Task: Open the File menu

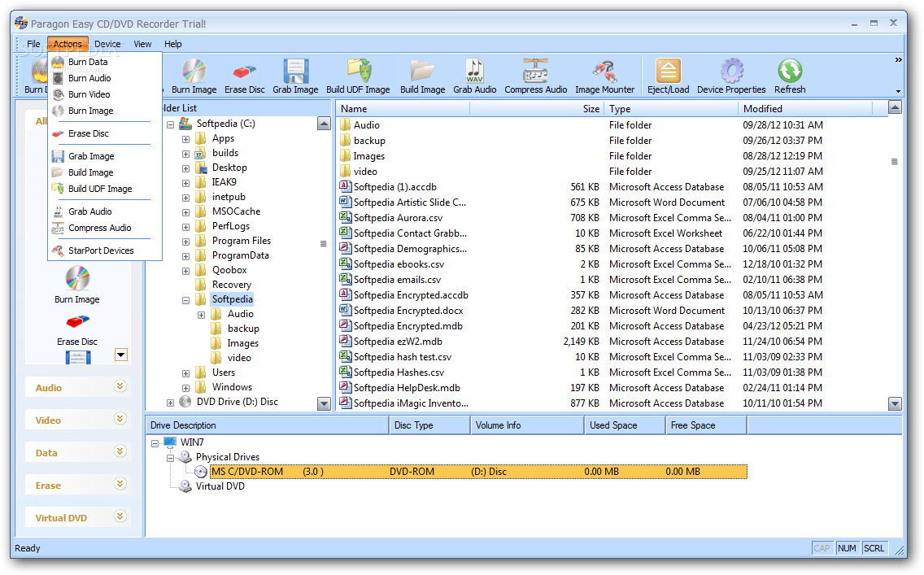Action: (33, 44)
